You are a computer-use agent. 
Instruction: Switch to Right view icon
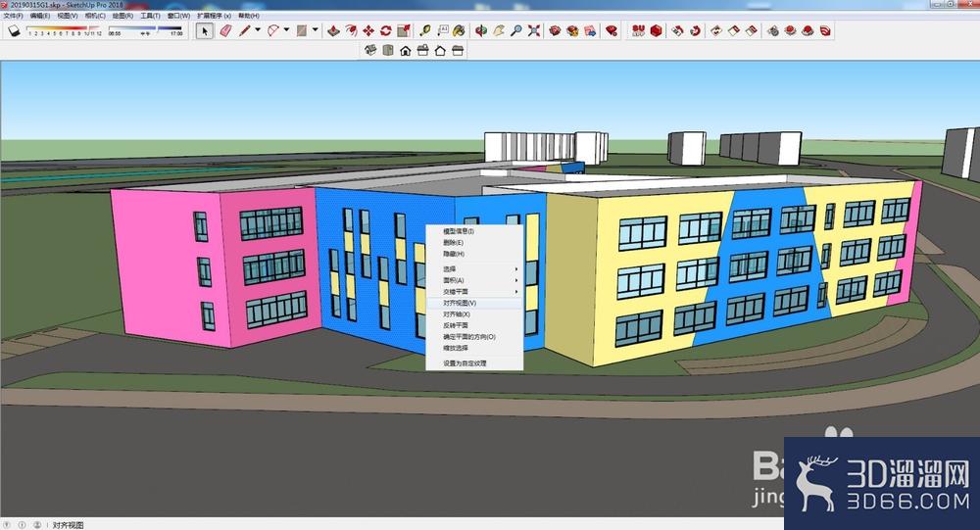point(423,51)
